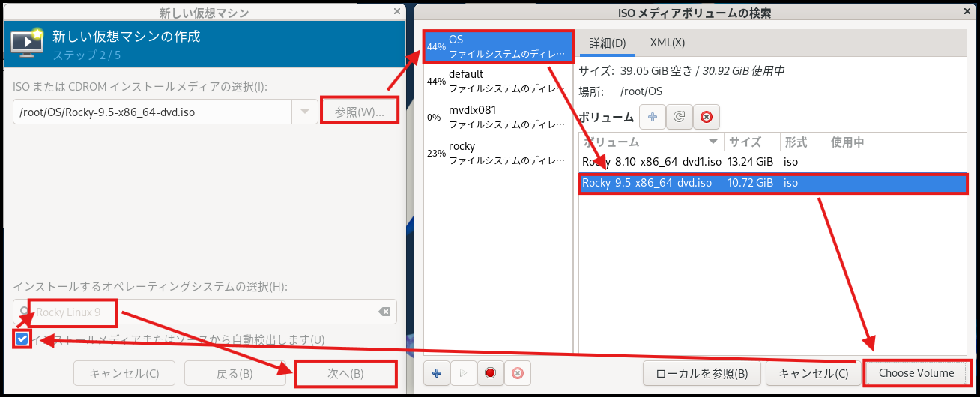The height and width of the screenshot is (397, 980).
Task: Toggle auto-detect from install media checkbox
Action: click(22, 339)
